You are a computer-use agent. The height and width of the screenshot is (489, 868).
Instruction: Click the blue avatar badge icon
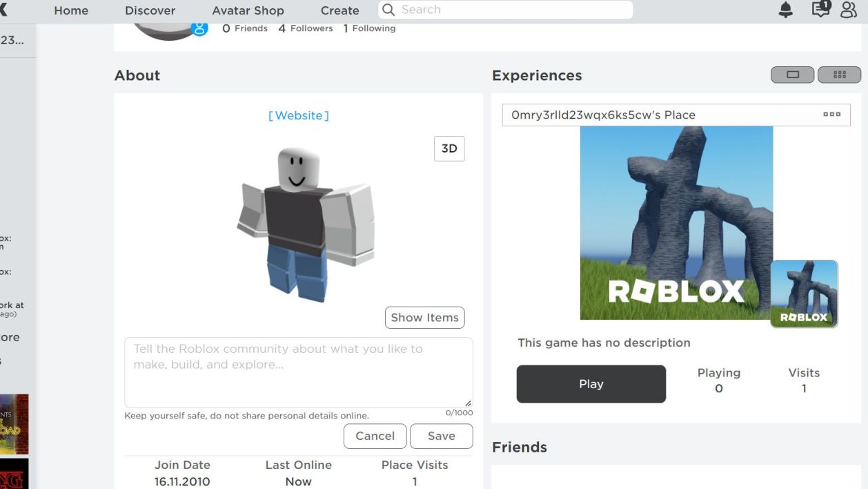click(x=199, y=28)
